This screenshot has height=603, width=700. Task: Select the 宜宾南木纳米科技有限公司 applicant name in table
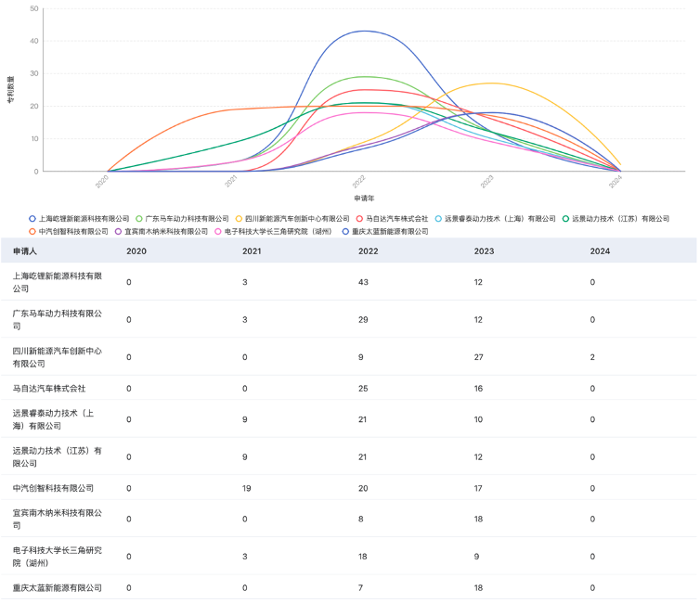point(58,520)
